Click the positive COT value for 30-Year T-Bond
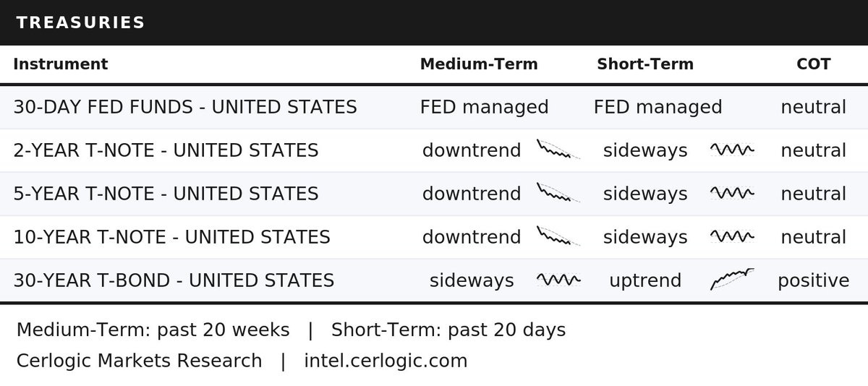The image size is (868, 386). [x=814, y=281]
